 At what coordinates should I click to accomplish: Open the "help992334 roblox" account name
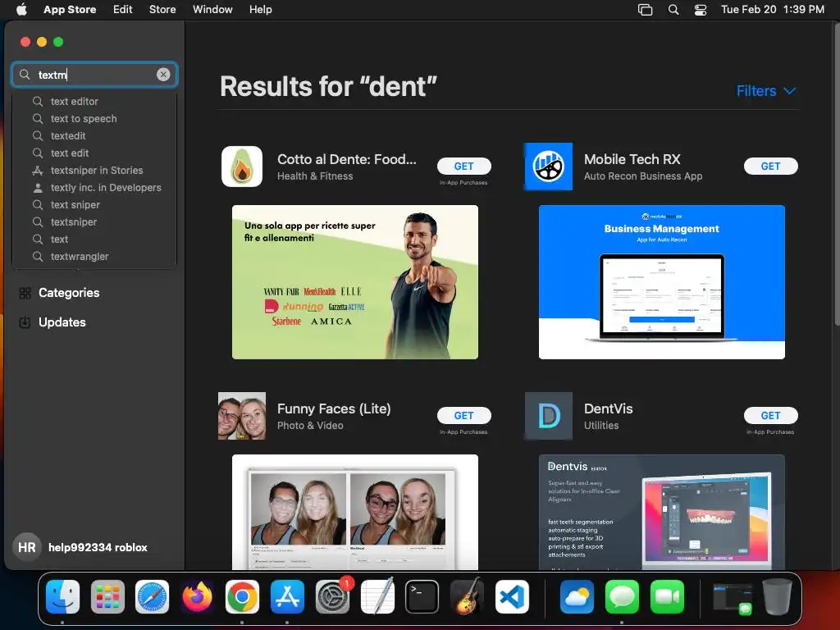pyautogui.click(x=98, y=547)
